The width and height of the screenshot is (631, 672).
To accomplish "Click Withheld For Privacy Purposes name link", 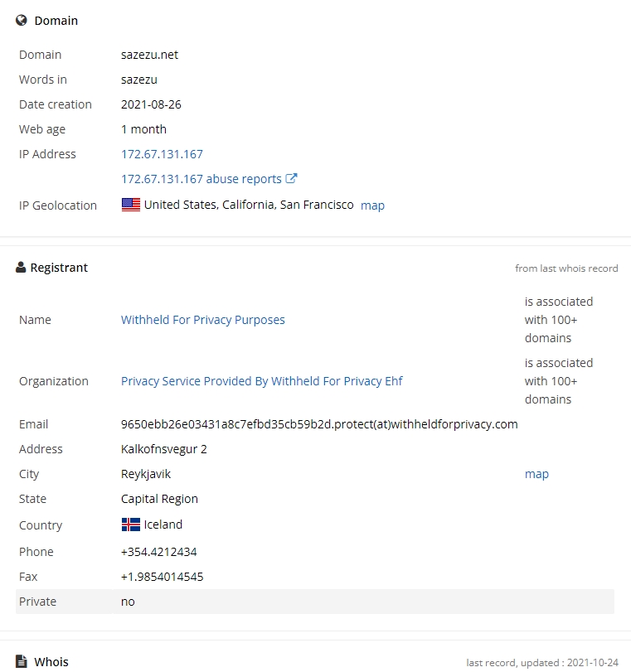I will pyautogui.click(x=203, y=320).
